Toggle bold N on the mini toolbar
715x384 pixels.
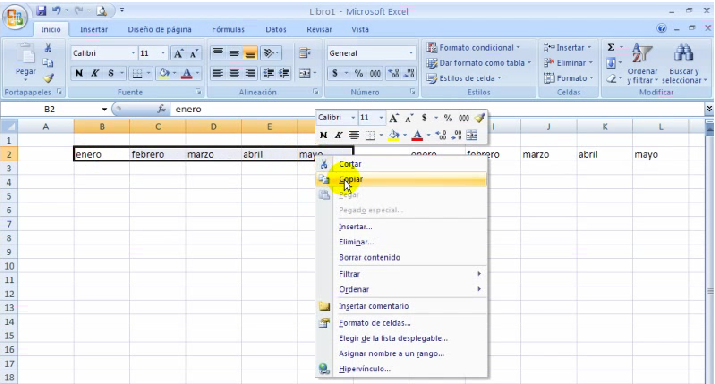pos(323,135)
